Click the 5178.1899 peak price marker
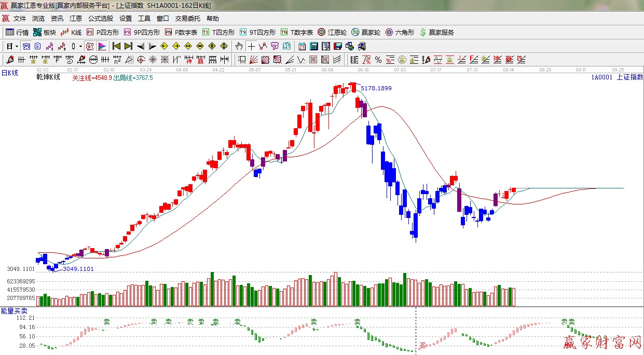644x355 pixels. tap(376, 88)
